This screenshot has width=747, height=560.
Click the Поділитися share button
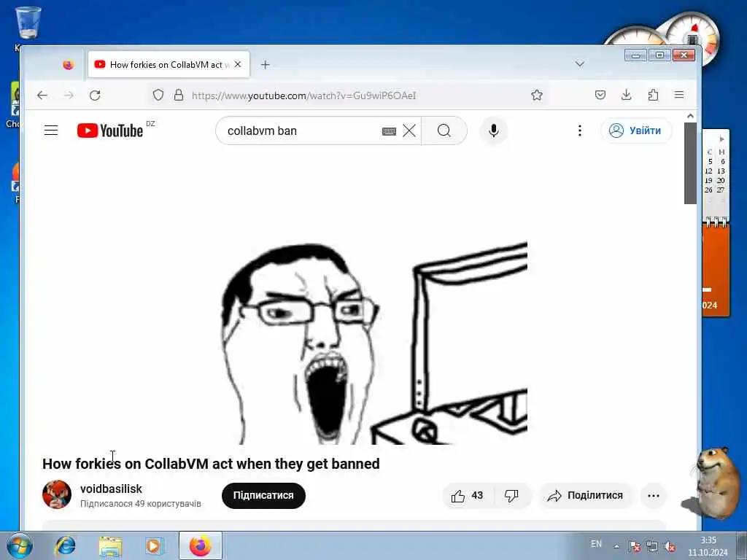click(586, 496)
